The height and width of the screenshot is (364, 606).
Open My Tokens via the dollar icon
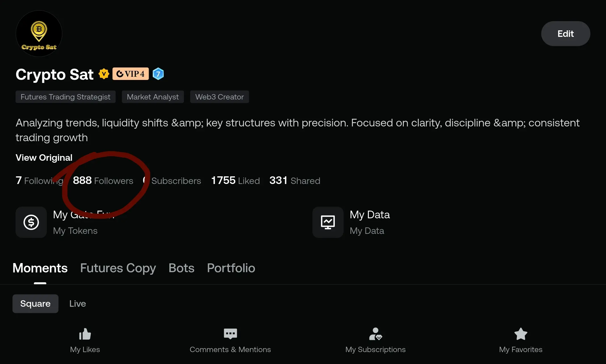click(31, 222)
